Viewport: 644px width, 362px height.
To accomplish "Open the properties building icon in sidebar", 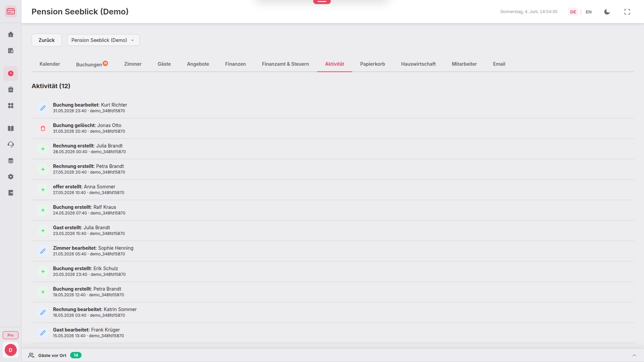I will pos(11,51).
